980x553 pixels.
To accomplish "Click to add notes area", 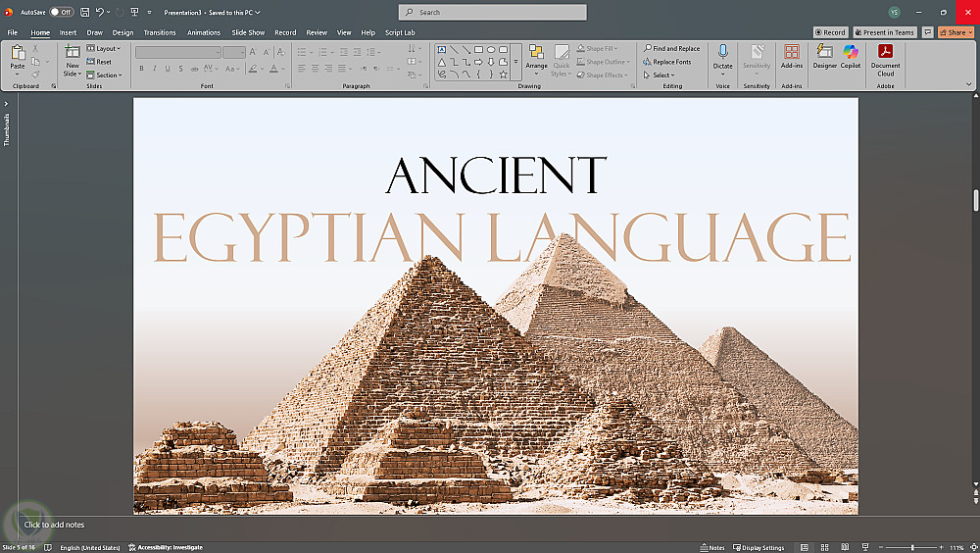I will click(54, 525).
